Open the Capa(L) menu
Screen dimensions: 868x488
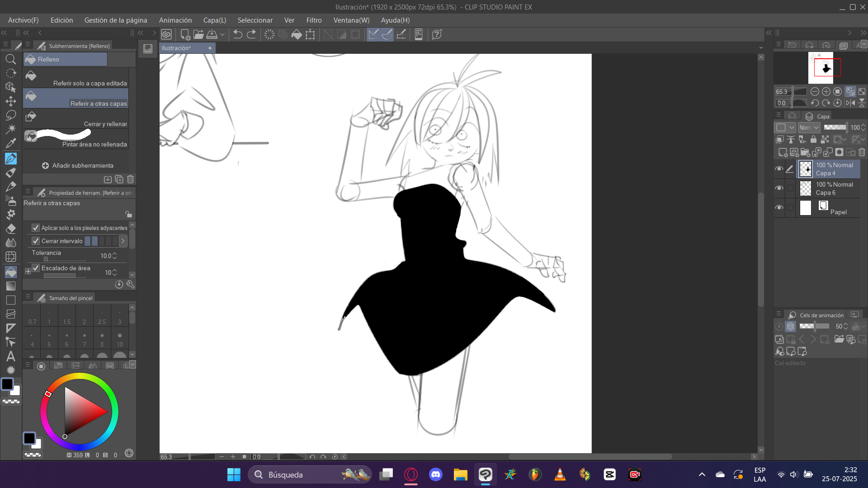(215, 20)
